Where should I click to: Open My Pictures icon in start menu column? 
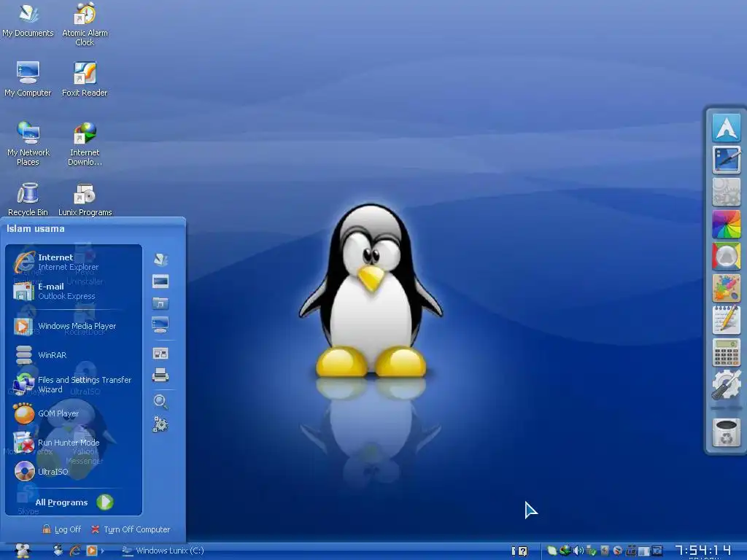pos(160,281)
